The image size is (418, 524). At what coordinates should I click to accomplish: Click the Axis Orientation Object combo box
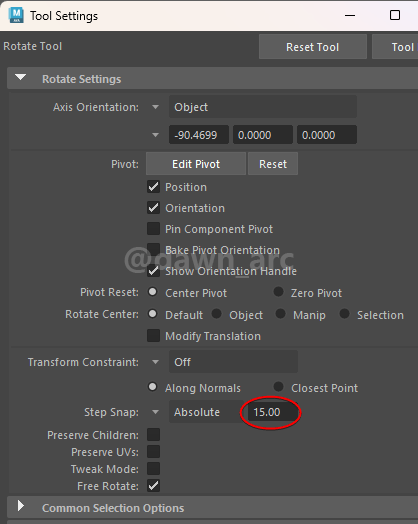263,107
